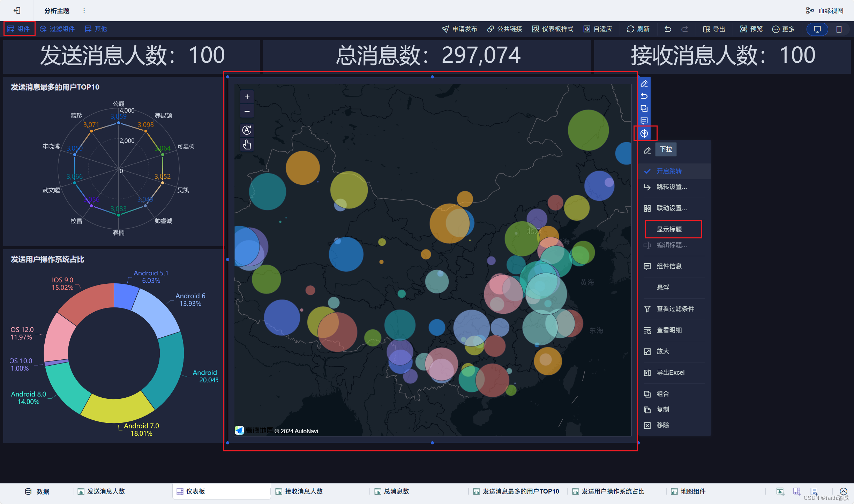
Task: Select 导出Excel from the context menu
Action: coord(670,373)
